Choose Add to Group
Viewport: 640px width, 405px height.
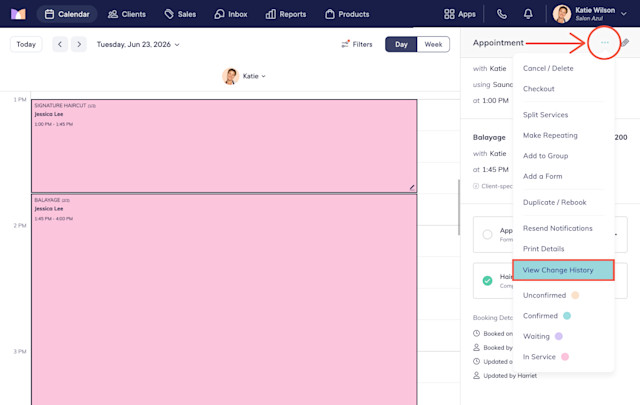click(x=545, y=156)
